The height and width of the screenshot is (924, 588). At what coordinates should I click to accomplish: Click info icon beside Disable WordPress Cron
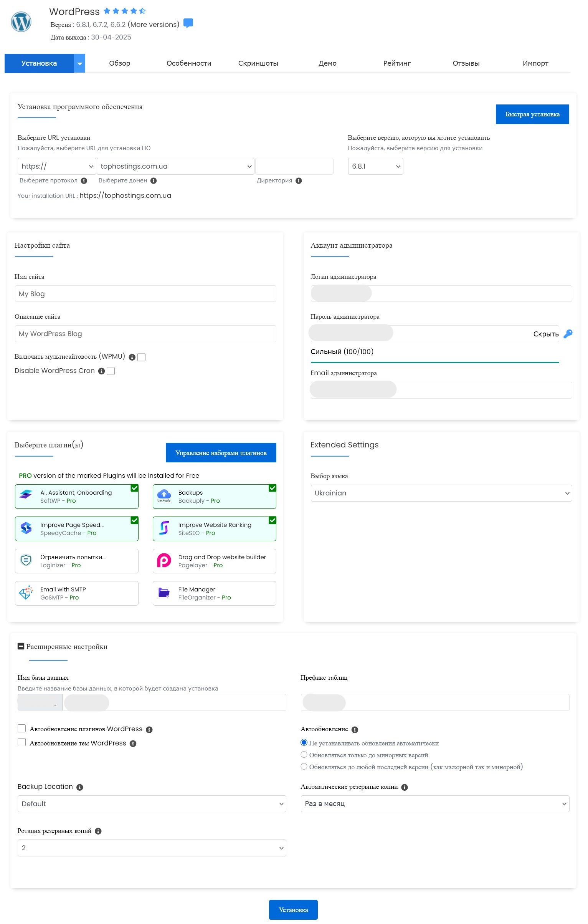click(x=101, y=371)
